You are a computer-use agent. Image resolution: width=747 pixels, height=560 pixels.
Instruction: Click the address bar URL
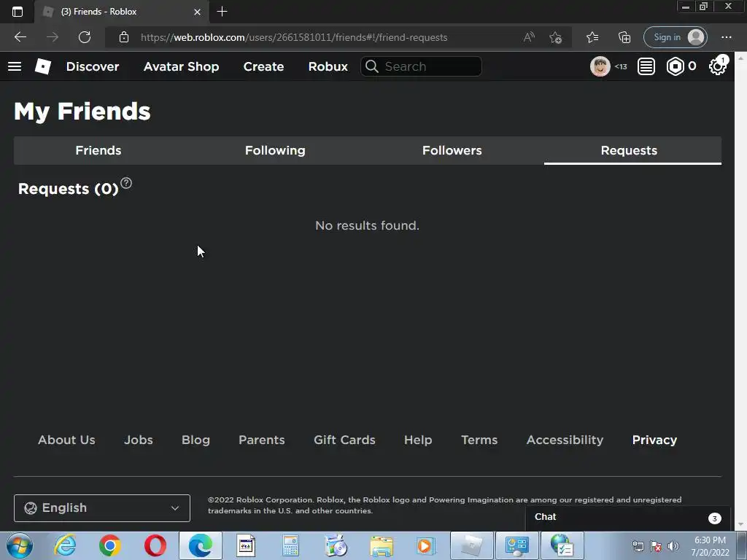click(294, 37)
